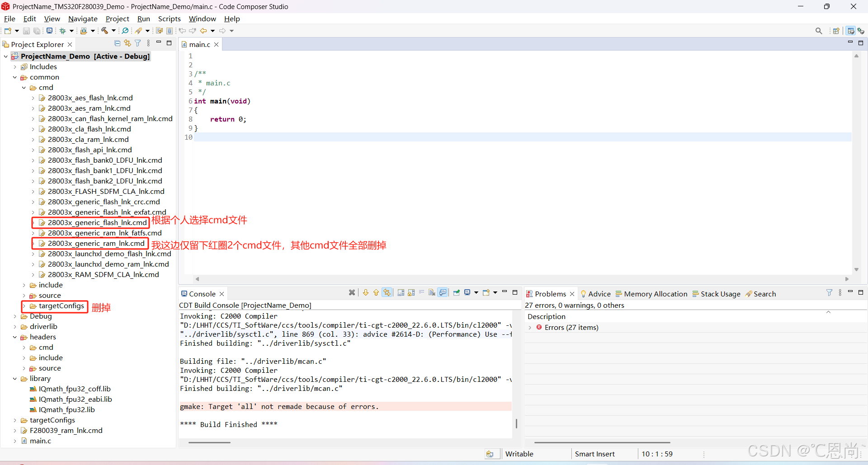Switch to the CCS Debug perspective icon
Screen dimensions: 868x465
click(861, 31)
